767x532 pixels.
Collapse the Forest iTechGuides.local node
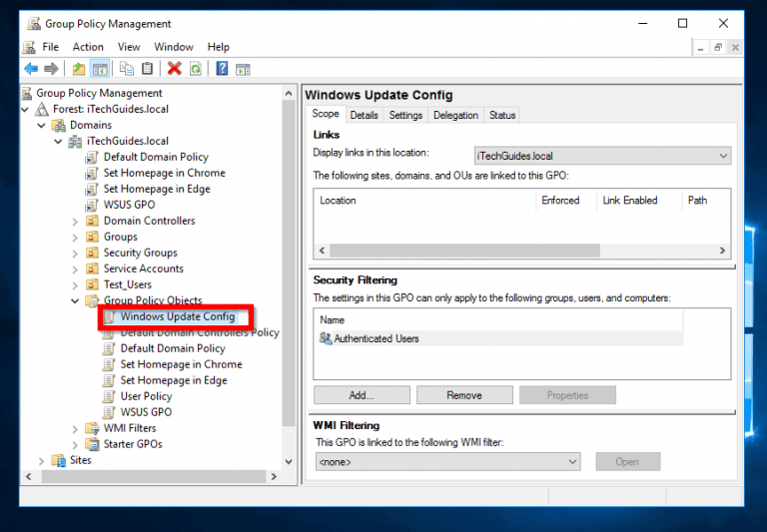(x=25, y=110)
